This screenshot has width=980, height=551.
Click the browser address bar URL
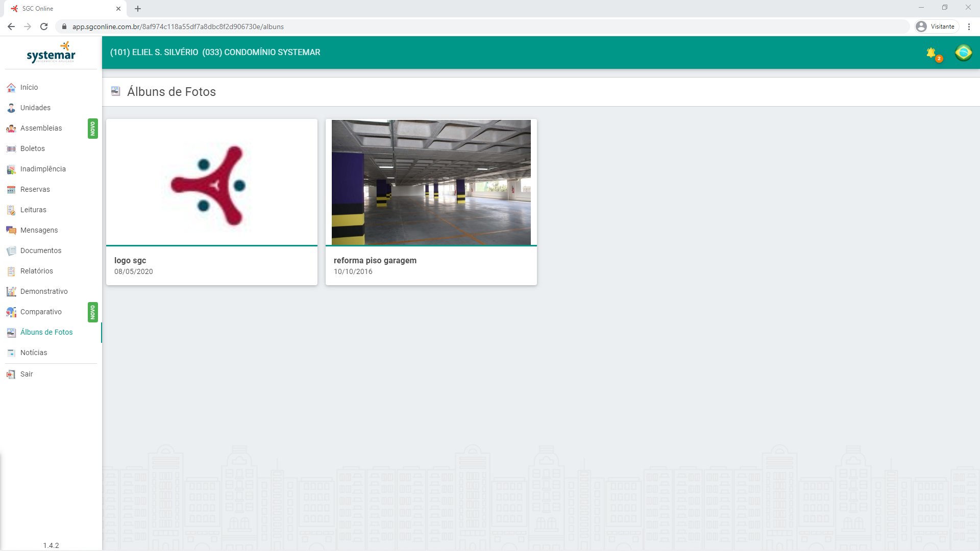(178, 27)
